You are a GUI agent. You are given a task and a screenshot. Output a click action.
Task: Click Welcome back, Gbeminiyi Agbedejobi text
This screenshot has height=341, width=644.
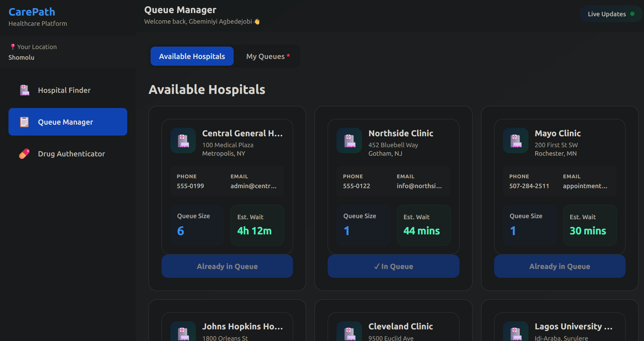coord(198,22)
